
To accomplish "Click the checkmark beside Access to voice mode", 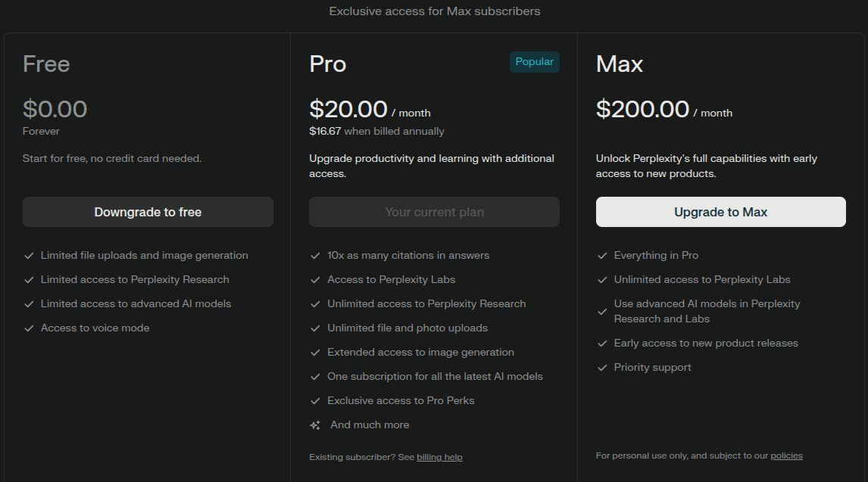I will pyautogui.click(x=29, y=328).
